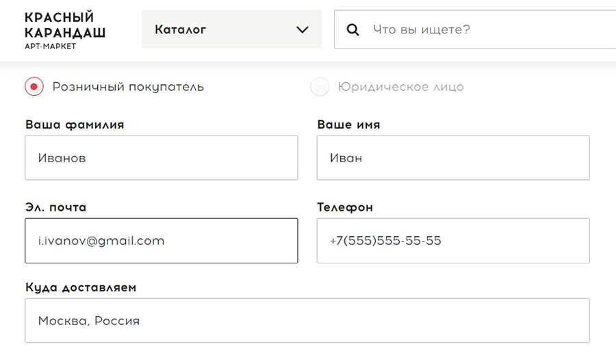Click the Телефон phone number field
Screen dimensions: 616x364
453,241
